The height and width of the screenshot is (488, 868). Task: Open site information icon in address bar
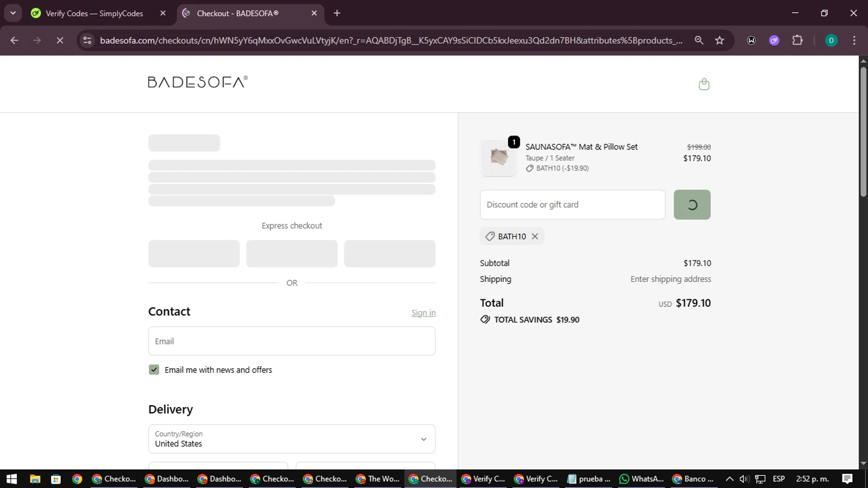(x=87, y=41)
